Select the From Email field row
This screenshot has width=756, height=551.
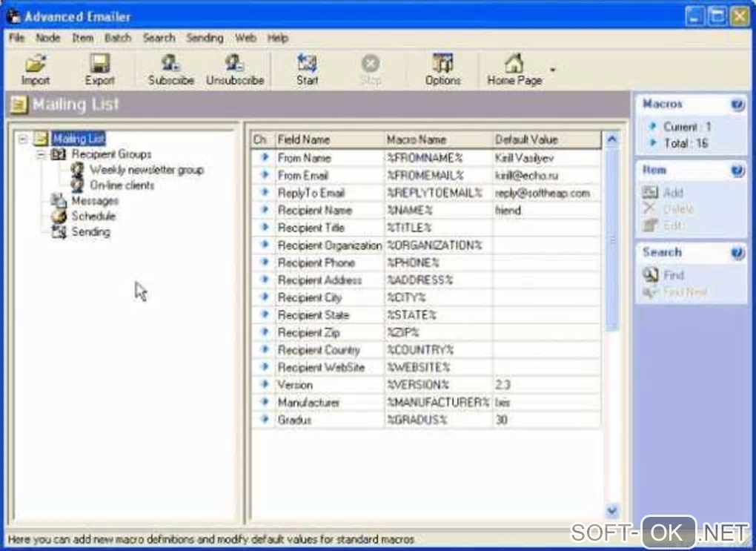tap(426, 175)
